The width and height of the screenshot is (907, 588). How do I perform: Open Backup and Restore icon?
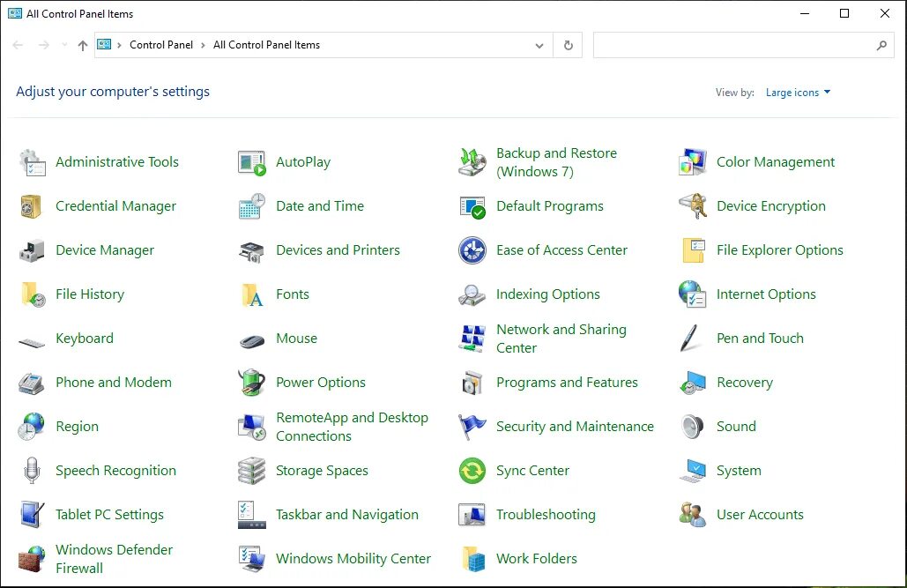click(472, 162)
